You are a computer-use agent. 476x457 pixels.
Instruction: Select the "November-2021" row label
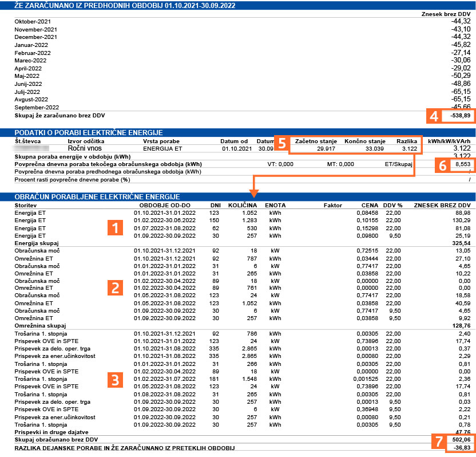(x=35, y=29)
